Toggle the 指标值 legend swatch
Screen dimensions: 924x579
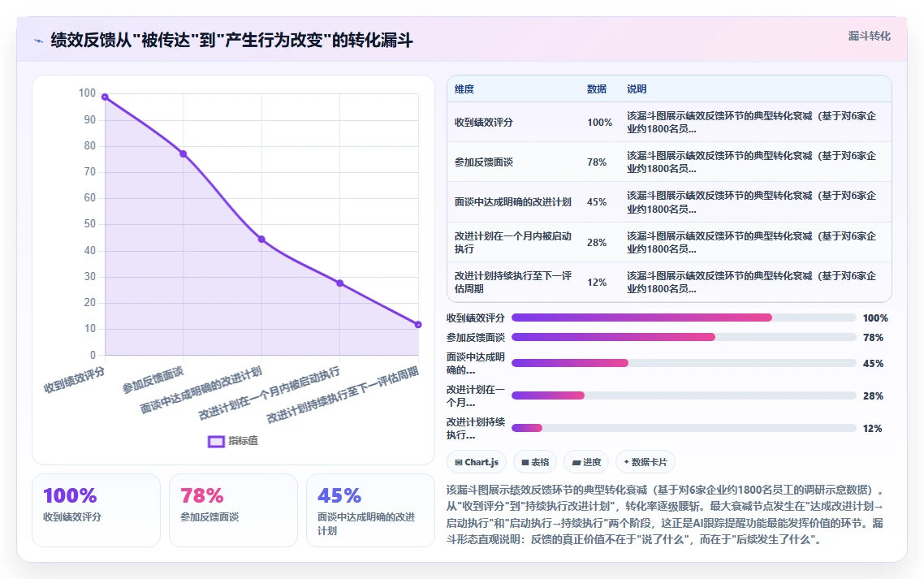pyautogui.click(x=216, y=441)
